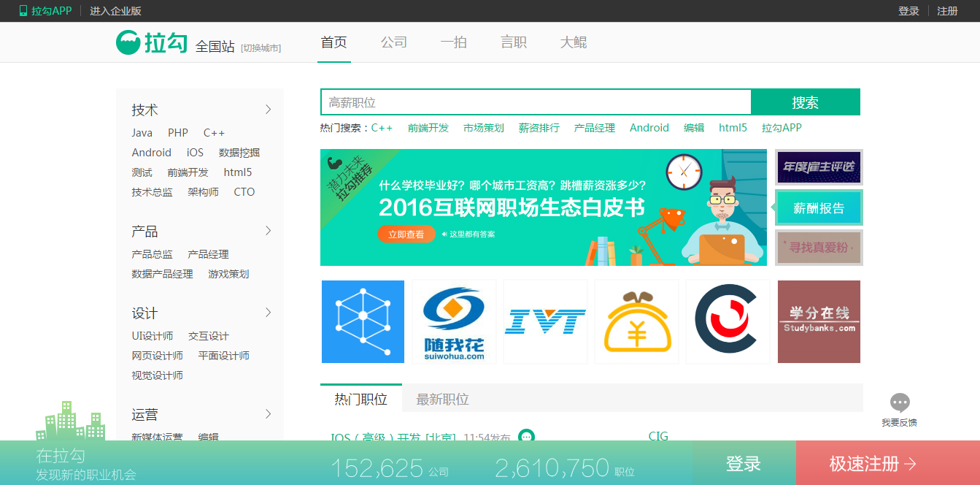
Task: Select 网页设计师 in sidebar
Action: tap(158, 356)
